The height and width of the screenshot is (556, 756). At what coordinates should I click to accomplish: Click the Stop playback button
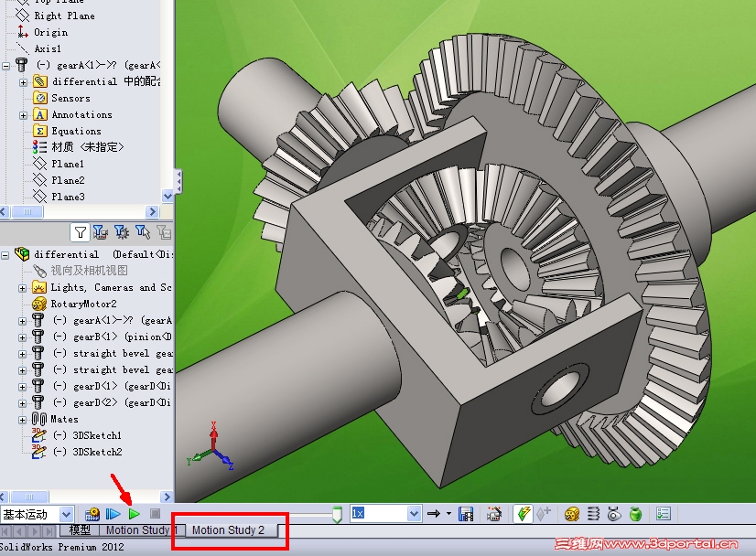click(x=155, y=514)
